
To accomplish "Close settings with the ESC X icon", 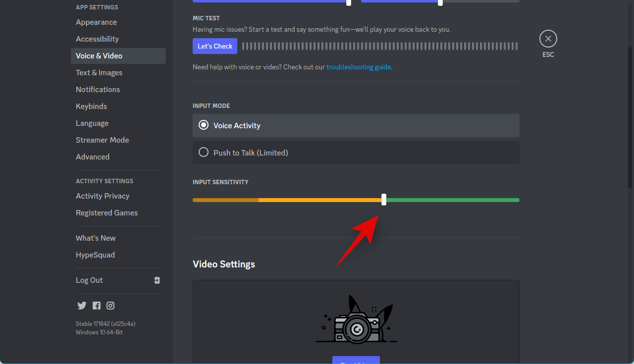I will coord(548,39).
